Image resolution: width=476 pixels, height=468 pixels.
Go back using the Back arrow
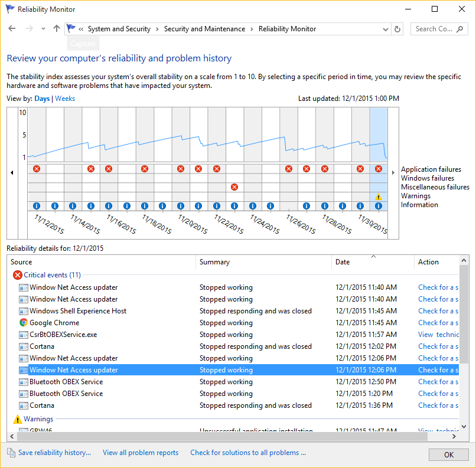pyautogui.click(x=12, y=28)
